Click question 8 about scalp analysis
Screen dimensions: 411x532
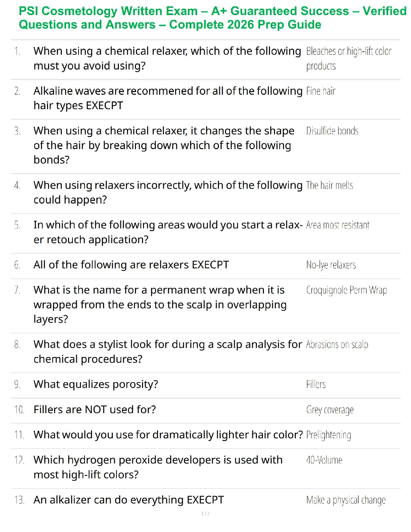point(168,351)
